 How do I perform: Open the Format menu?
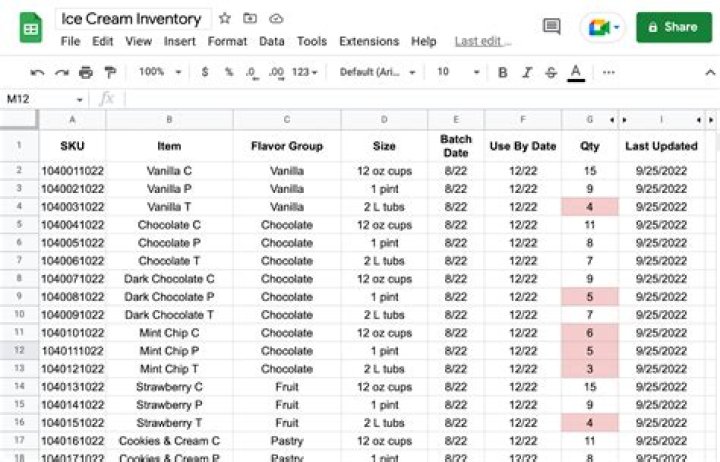tap(227, 42)
